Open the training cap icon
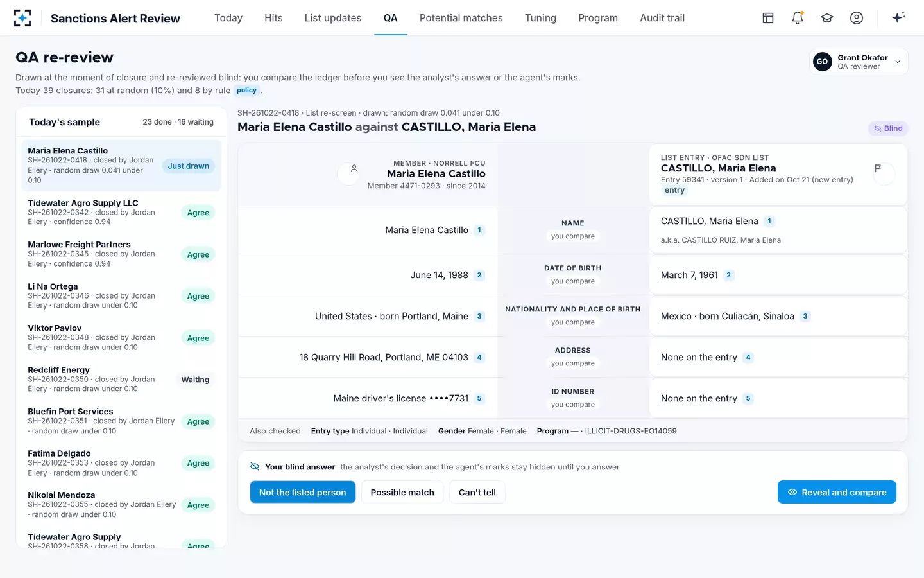Screen dimensions: 924x578 (827, 18)
